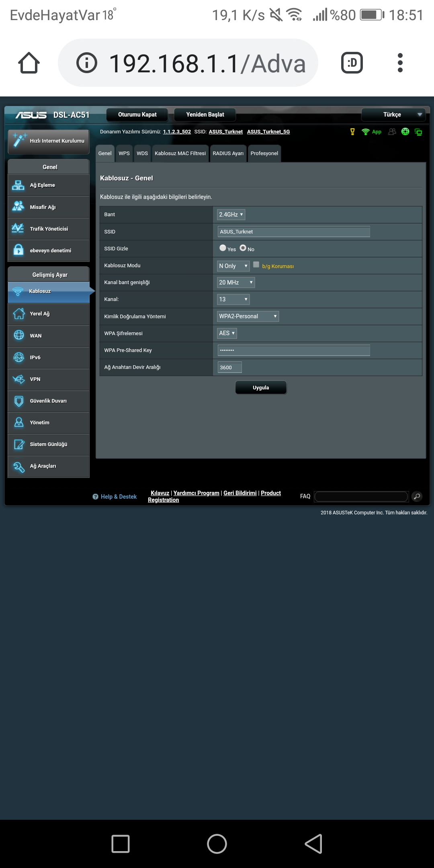Tap the site info icon in address bar

pyautogui.click(x=87, y=63)
